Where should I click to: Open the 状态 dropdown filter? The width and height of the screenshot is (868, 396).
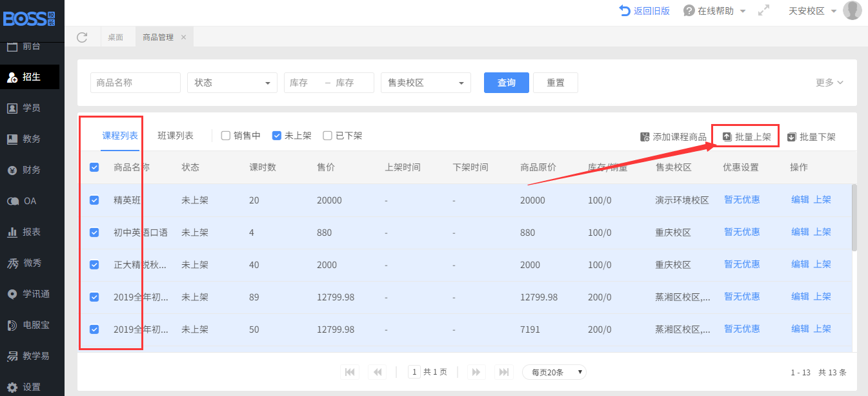(x=232, y=83)
